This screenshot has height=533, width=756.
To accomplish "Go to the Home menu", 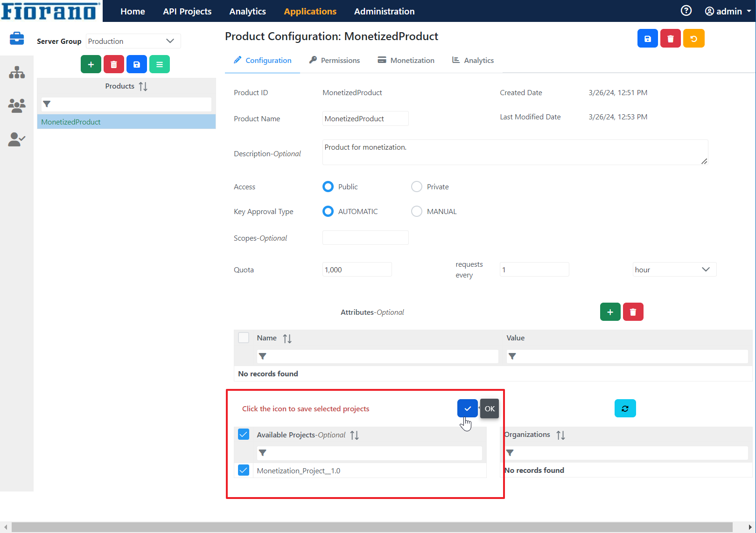I will [x=133, y=11].
